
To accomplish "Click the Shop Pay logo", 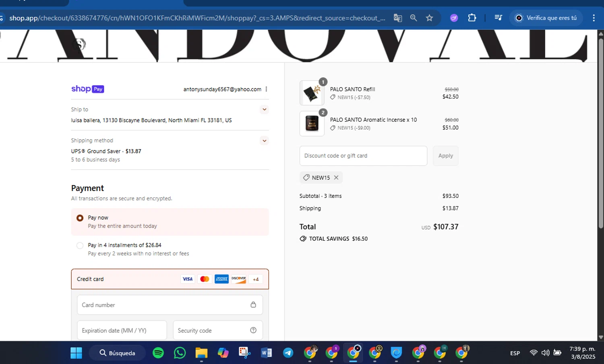I will point(87,89).
